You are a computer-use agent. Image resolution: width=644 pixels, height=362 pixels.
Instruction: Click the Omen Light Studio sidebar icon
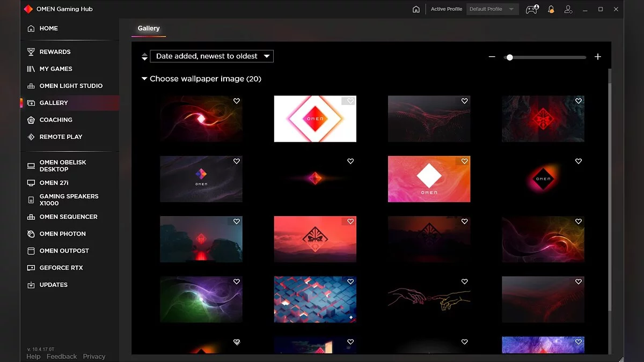click(x=31, y=86)
